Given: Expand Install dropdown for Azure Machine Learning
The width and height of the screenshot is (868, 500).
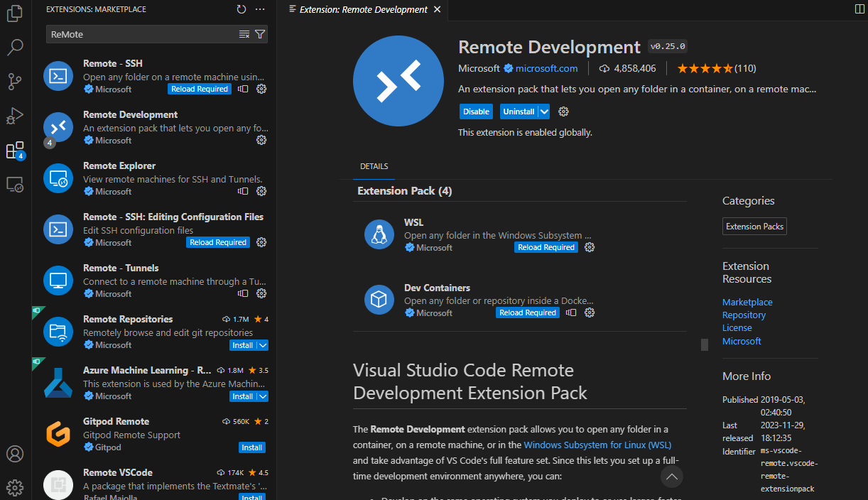Looking at the screenshot, I should pyautogui.click(x=262, y=396).
